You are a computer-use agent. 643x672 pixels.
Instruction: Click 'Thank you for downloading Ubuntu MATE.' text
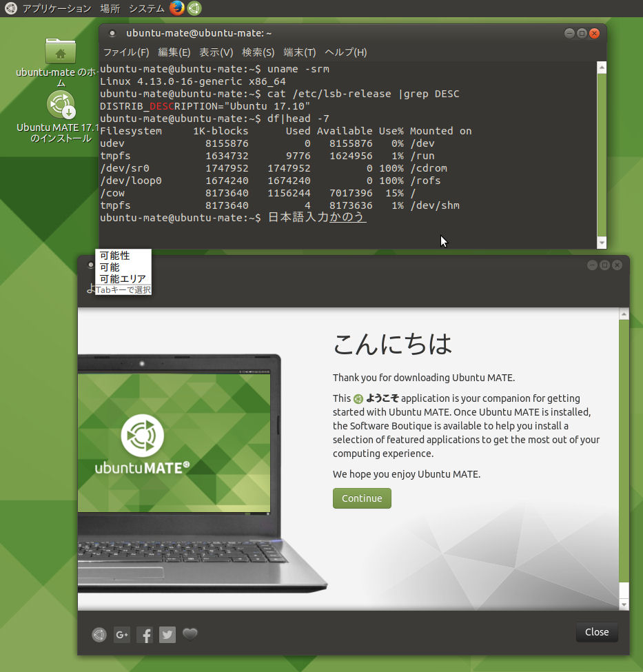(424, 378)
